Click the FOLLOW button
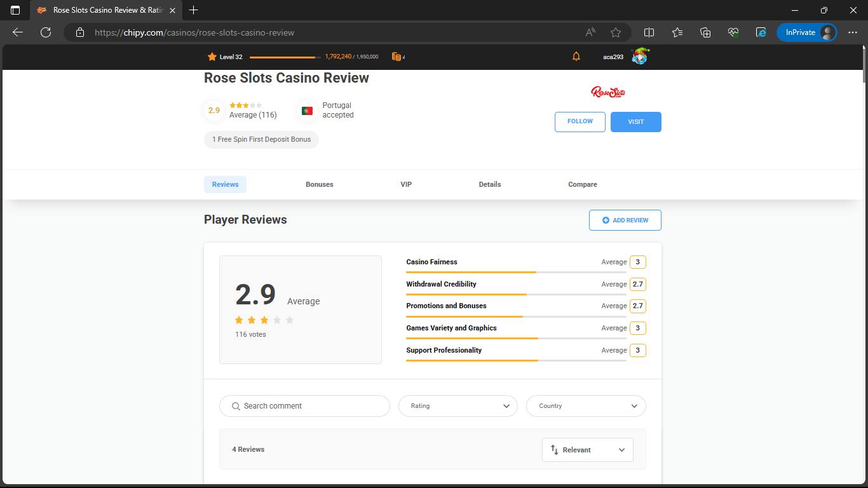This screenshot has width=868, height=488. [580, 121]
